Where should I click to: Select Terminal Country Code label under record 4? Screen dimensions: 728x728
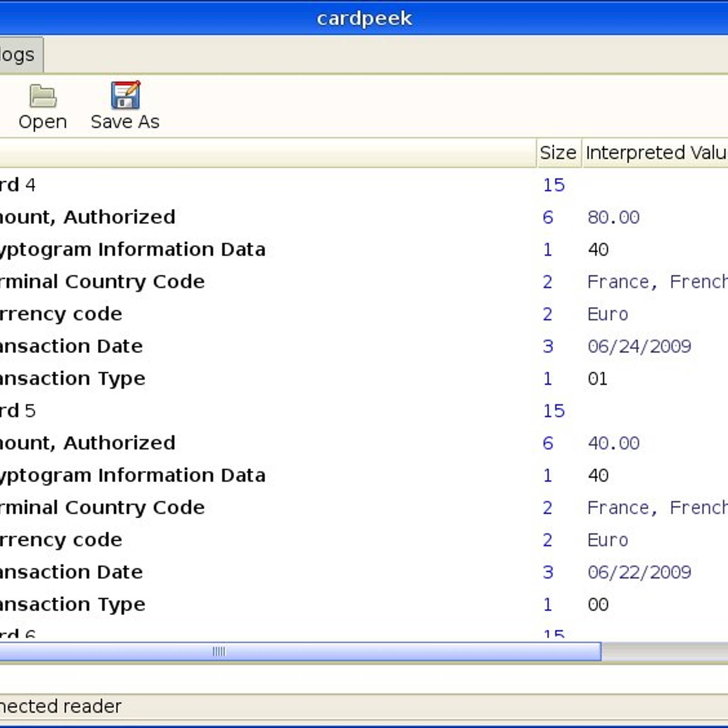click(102, 282)
